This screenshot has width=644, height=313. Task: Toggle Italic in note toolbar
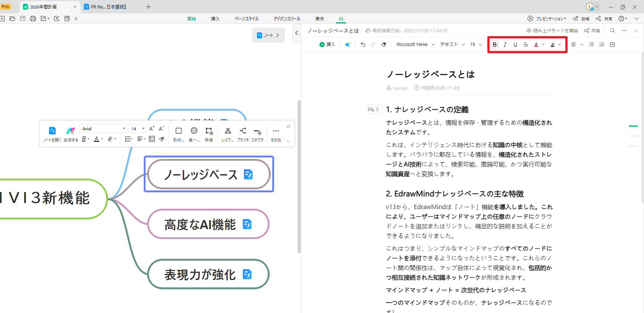(x=505, y=45)
